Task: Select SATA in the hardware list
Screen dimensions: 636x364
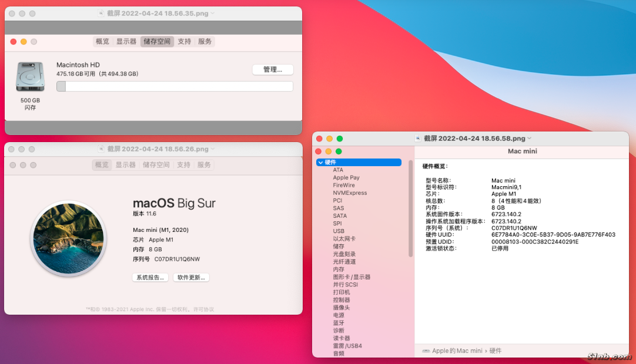Action: tap(340, 216)
